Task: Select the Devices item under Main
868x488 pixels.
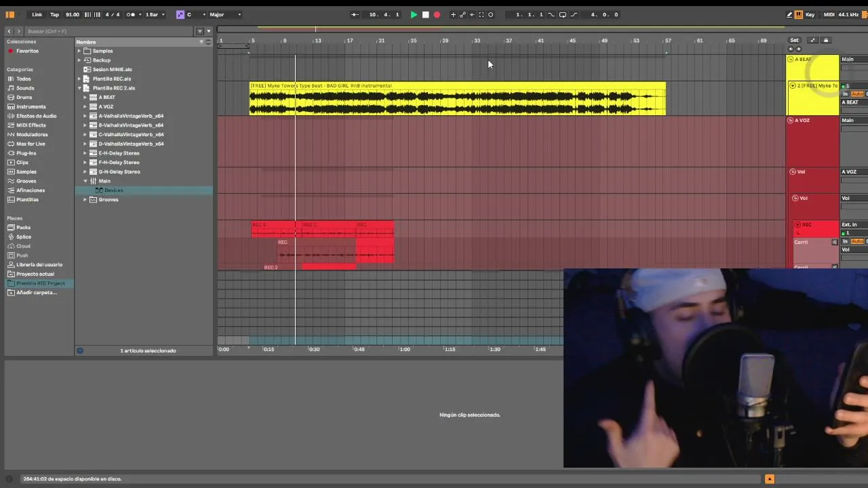Action: click(x=113, y=190)
